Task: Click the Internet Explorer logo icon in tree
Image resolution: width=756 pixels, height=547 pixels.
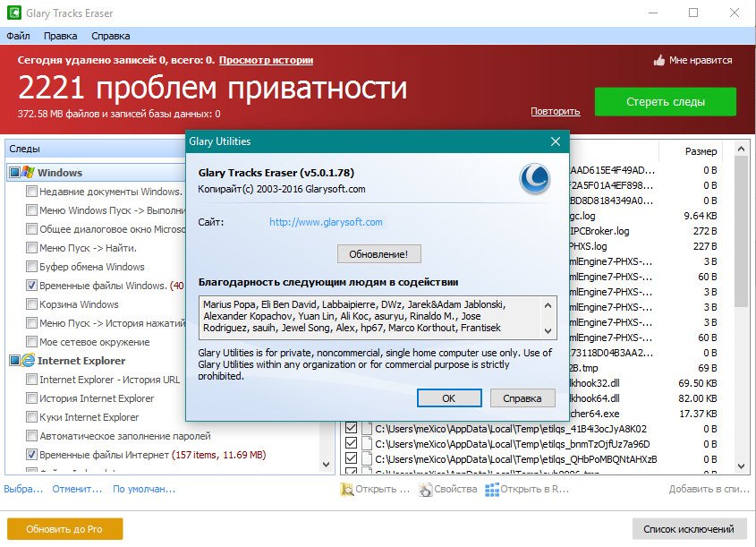Action: [28, 360]
